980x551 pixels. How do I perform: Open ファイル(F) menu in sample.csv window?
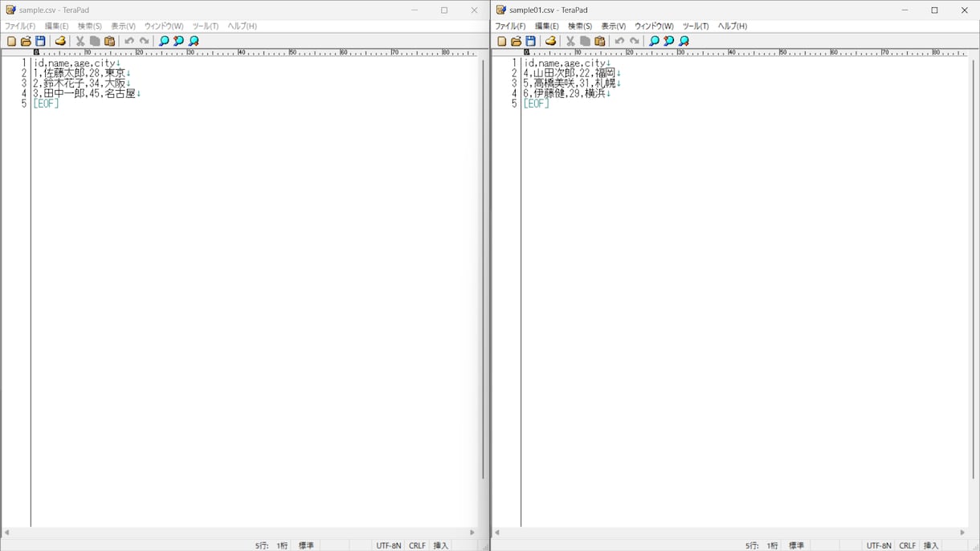tap(20, 27)
